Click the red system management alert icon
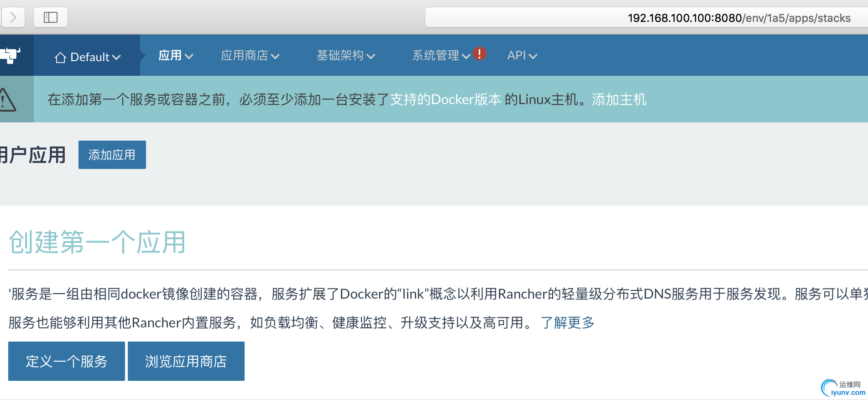This screenshot has height=400, width=868. (x=479, y=53)
